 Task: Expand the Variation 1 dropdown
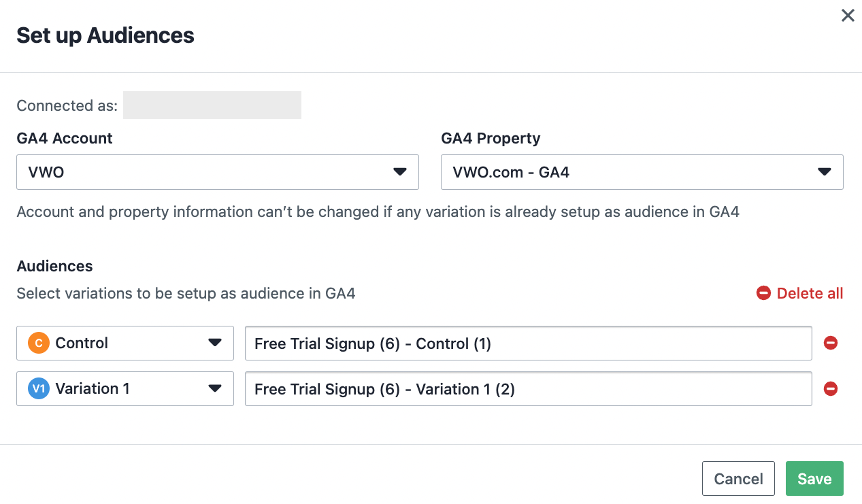coord(215,389)
